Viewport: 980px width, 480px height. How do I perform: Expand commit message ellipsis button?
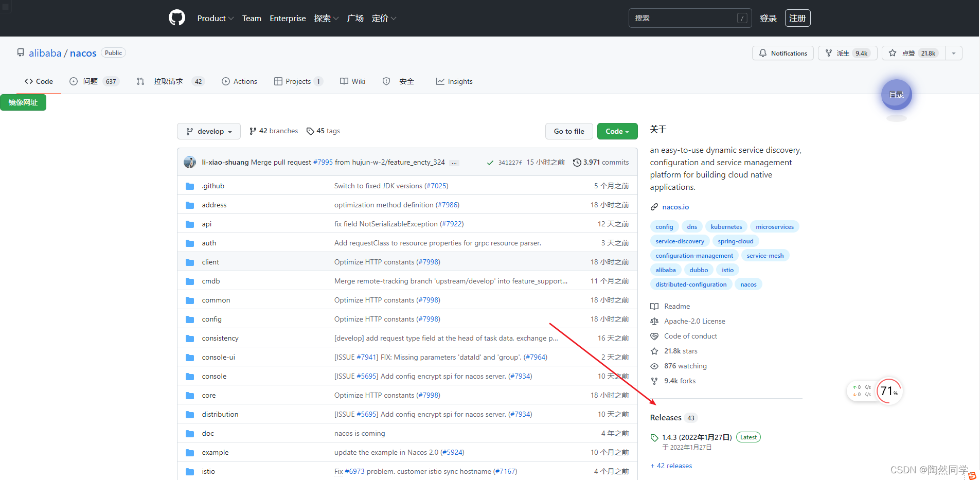[454, 163]
